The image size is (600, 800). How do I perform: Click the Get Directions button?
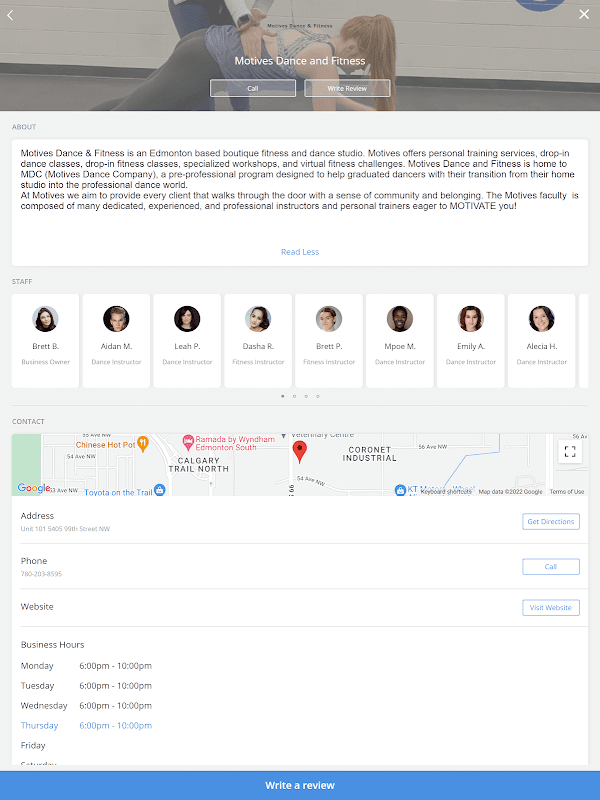pyautogui.click(x=551, y=522)
